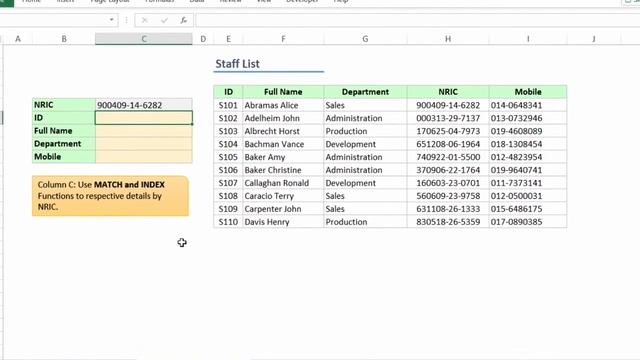Image resolution: width=640 pixels, height=360 pixels.
Task: Click Sales department for Abramas Alice
Action: pos(365,105)
